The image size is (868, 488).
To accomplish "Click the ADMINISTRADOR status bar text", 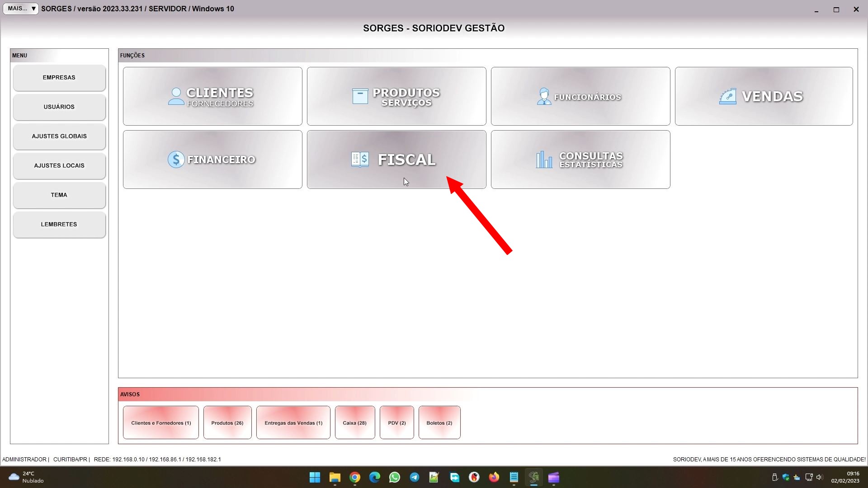I will point(24,460).
